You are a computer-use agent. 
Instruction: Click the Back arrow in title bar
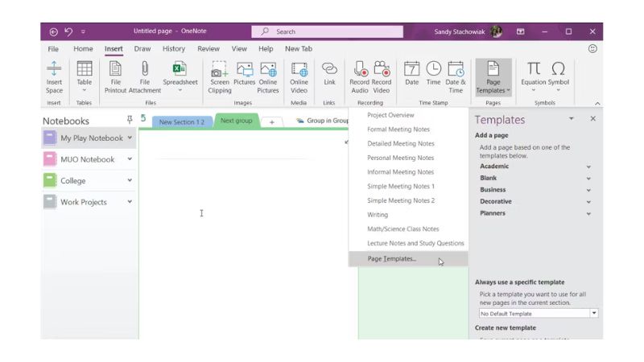tap(53, 31)
